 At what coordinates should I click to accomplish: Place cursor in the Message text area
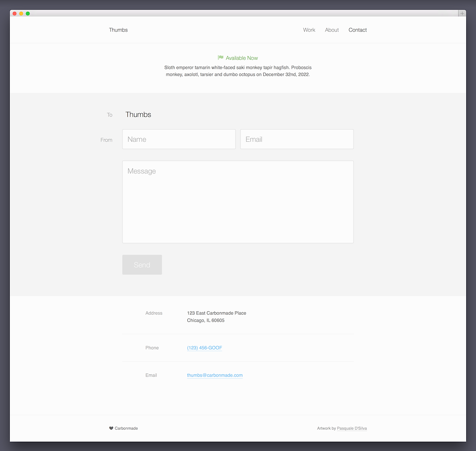237,201
